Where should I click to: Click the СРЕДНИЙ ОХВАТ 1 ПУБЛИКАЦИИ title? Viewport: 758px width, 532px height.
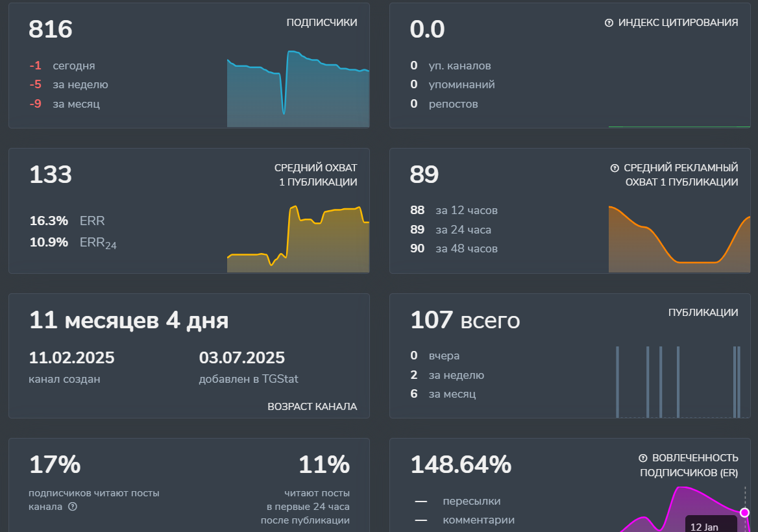coord(315,175)
